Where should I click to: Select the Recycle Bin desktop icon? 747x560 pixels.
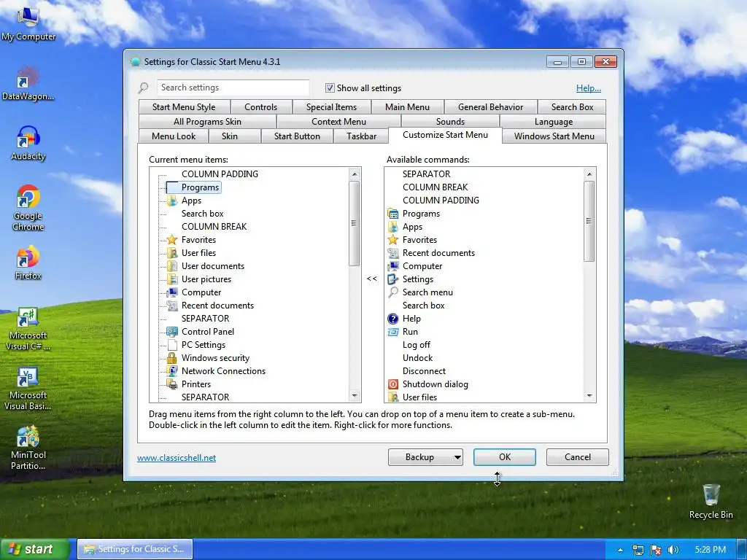coord(711,501)
